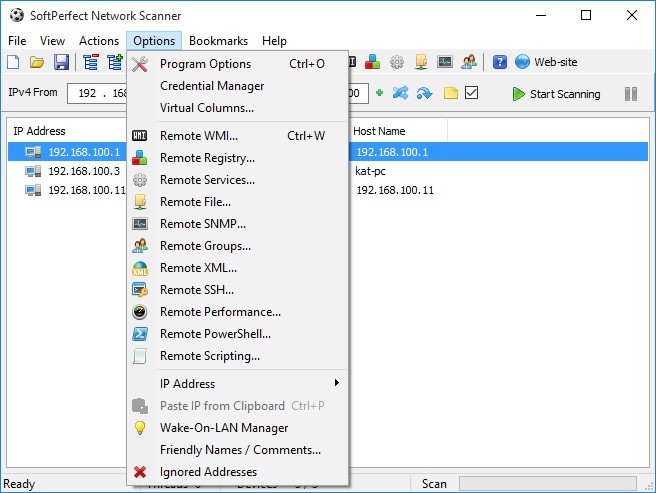656x493 pixels.
Task: Click the Remote Services gear toolbar icon
Action: pyautogui.click(x=397, y=62)
